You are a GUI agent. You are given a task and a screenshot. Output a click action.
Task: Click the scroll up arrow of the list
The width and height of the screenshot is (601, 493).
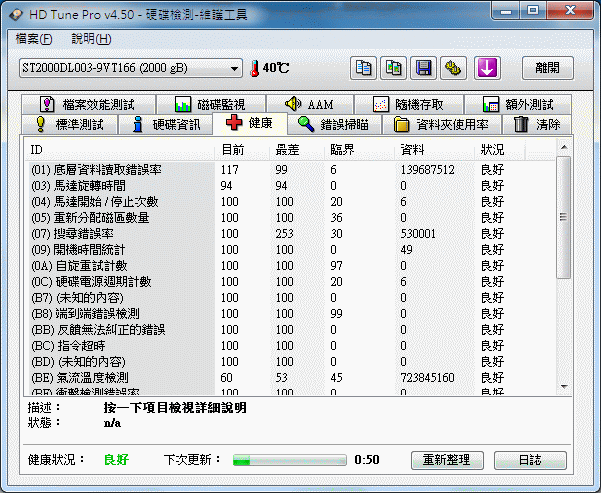pos(564,147)
